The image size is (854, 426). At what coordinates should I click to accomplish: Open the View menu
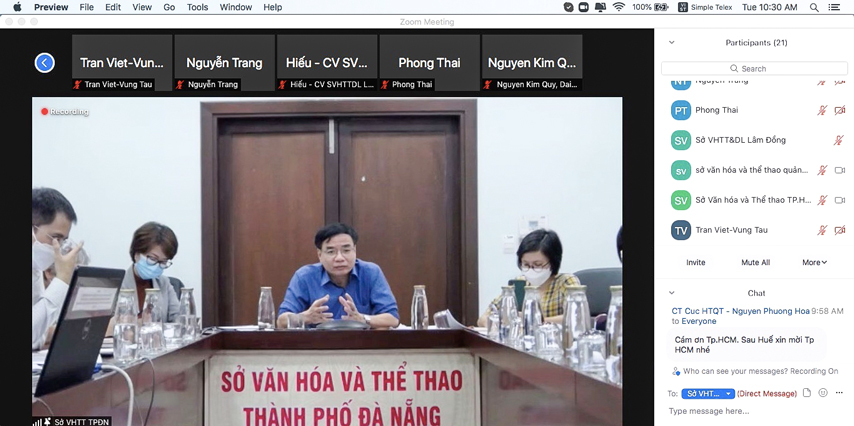click(142, 7)
